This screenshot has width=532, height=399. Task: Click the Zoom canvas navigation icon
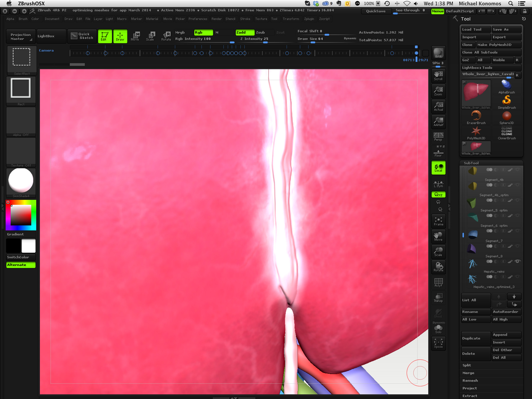click(x=438, y=91)
